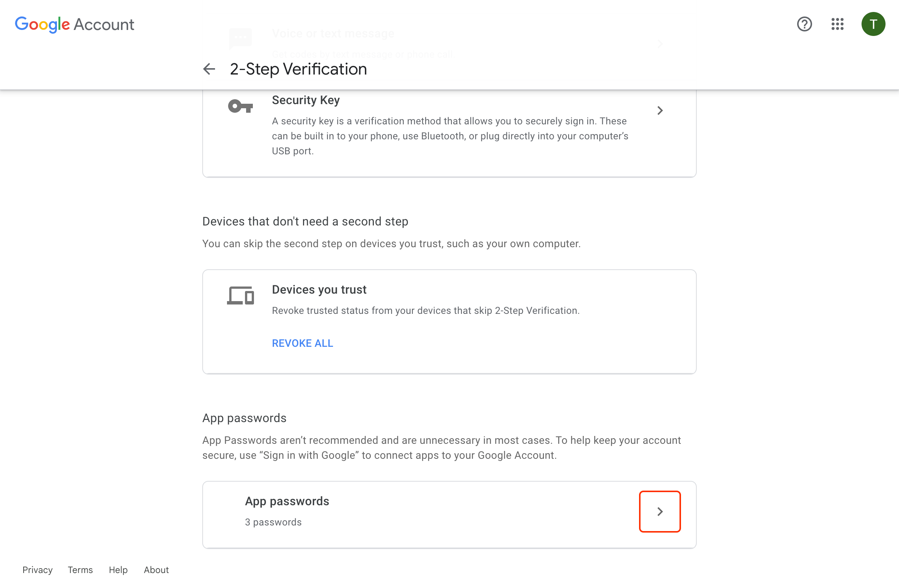The width and height of the screenshot is (899, 588).
Task: Click the Google Account logo
Action: point(75,24)
